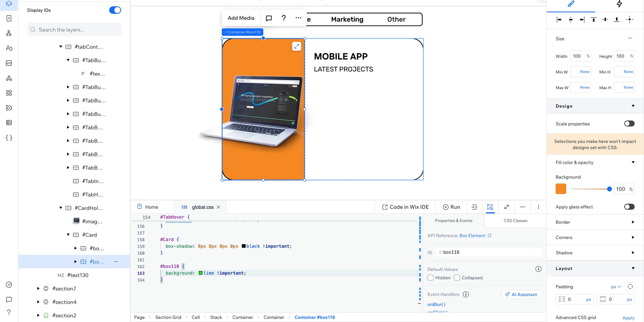Align element to right edge
This screenshot has width=644, height=322.
[x=582, y=19]
